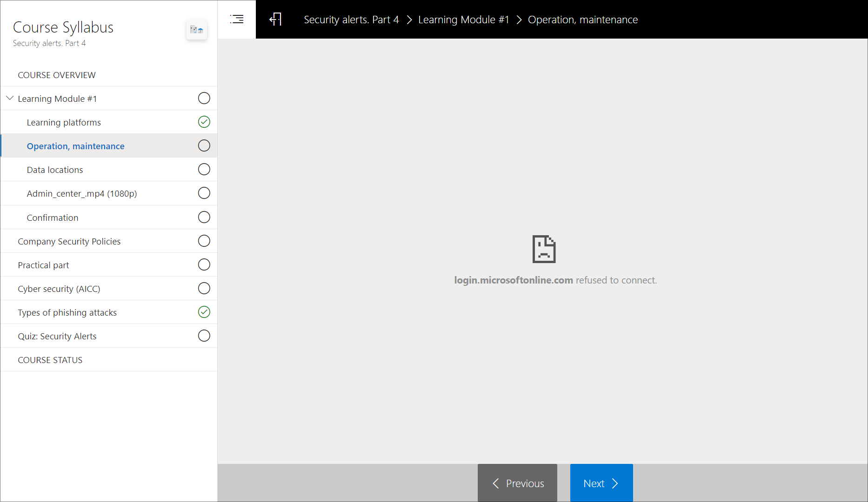Click the exit course icon
Image resolution: width=868 pixels, height=502 pixels.
tap(275, 19)
